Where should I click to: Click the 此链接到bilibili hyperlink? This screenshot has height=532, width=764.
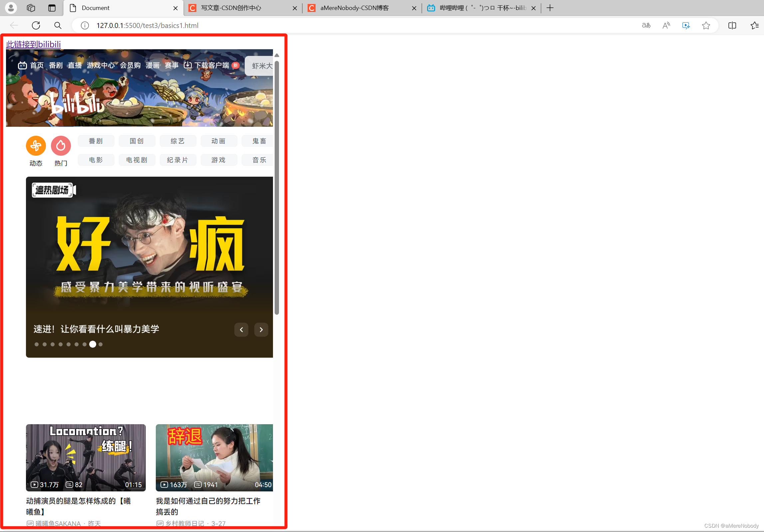(x=33, y=44)
